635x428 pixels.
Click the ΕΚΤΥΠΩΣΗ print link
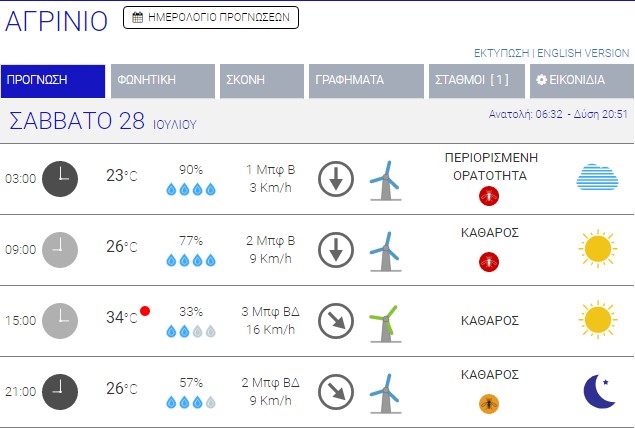(x=501, y=52)
